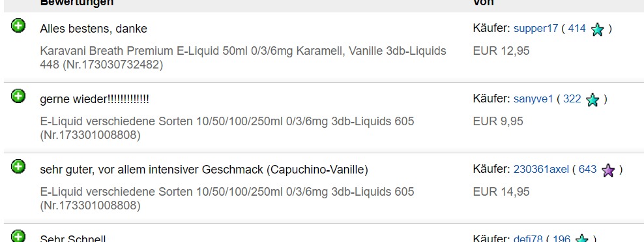Open feedback score 414
Image resolution: width=644 pixels, height=242 pixels.
(x=577, y=28)
